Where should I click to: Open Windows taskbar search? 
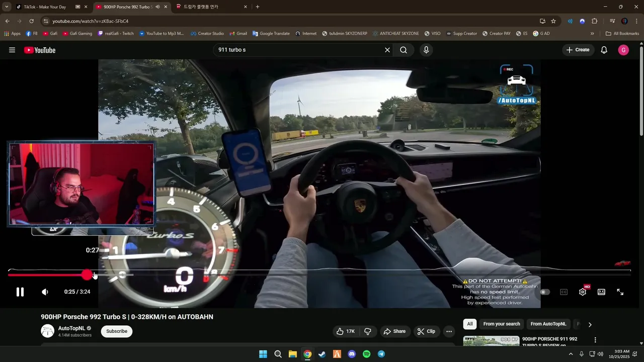point(278,354)
